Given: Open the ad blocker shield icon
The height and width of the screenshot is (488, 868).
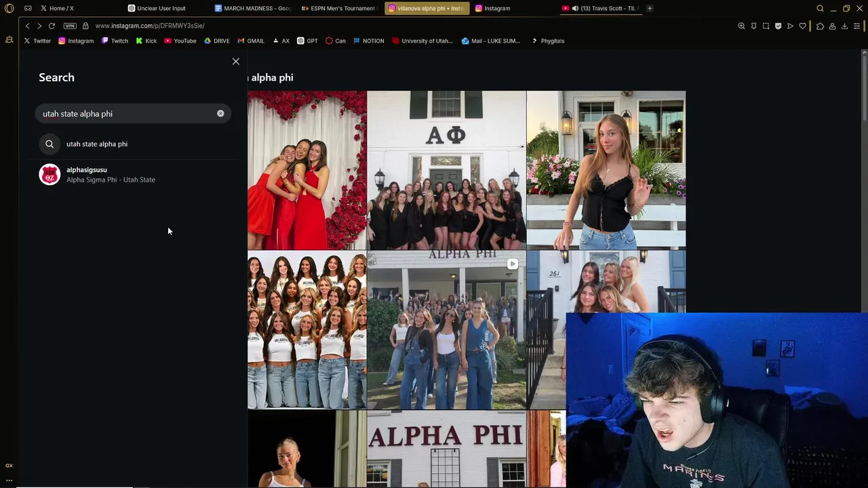Looking at the screenshot, I should [x=778, y=26].
